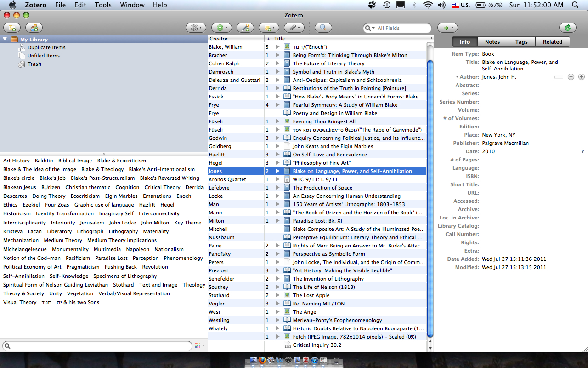Switch to the Notes tab
The image size is (588, 368).
click(x=492, y=42)
